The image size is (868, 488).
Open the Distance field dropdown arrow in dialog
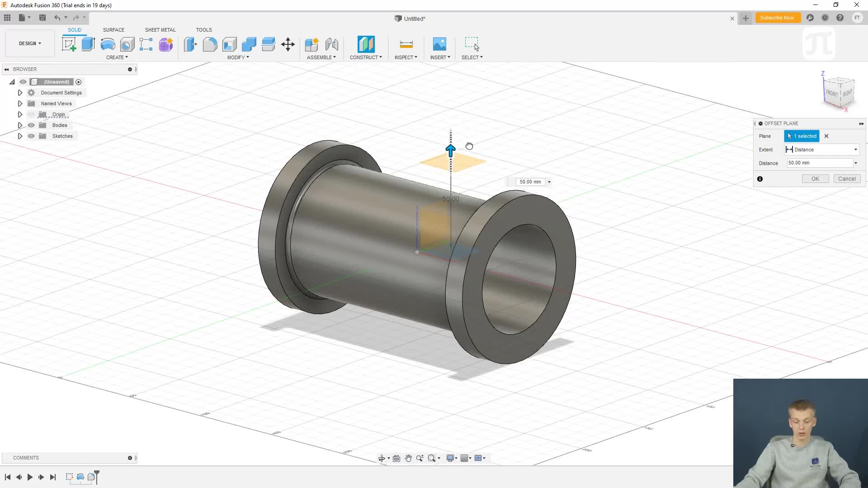point(856,163)
